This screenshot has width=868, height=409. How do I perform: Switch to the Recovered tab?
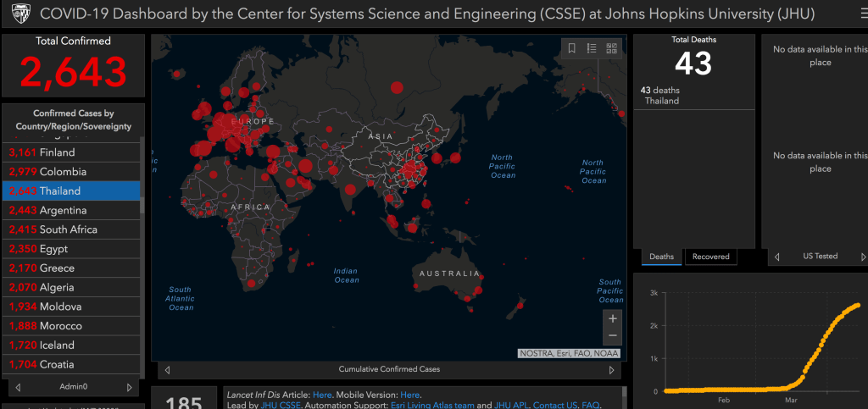pos(710,256)
